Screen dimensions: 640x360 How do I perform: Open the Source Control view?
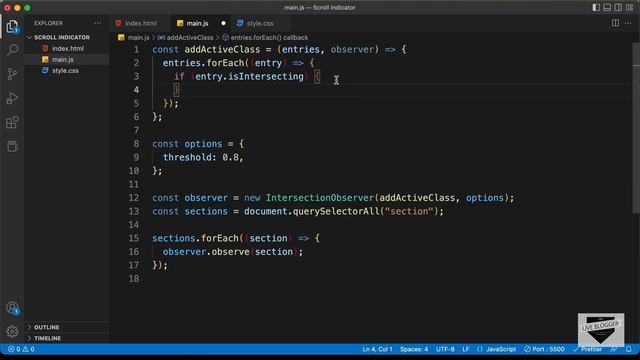pos(12,74)
